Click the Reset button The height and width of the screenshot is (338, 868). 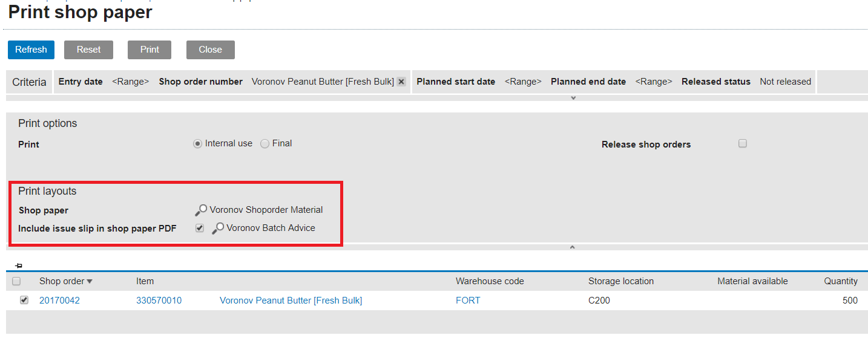coord(88,50)
